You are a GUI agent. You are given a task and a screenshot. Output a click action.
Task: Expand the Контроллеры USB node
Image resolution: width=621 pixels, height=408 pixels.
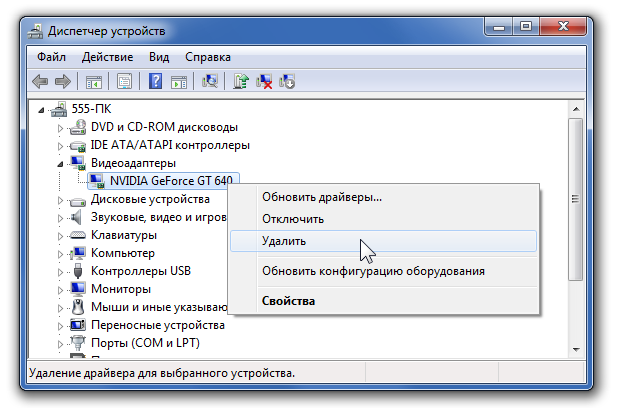[61, 271]
